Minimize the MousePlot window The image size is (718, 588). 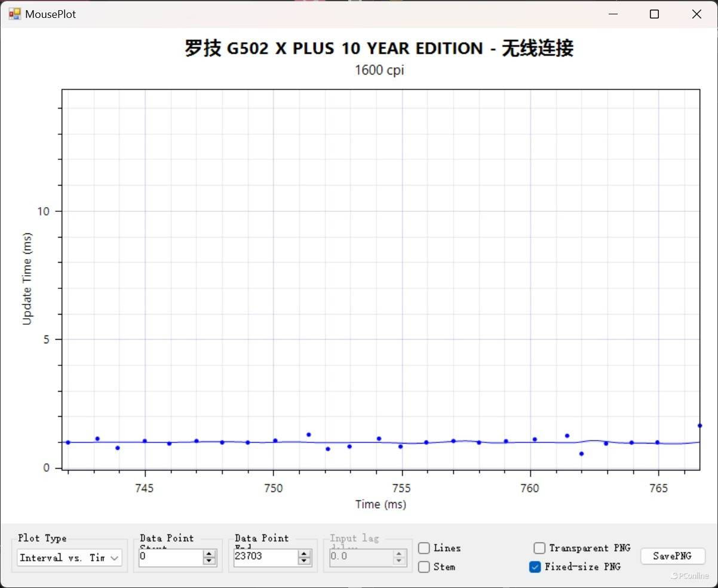tap(612, 14)
